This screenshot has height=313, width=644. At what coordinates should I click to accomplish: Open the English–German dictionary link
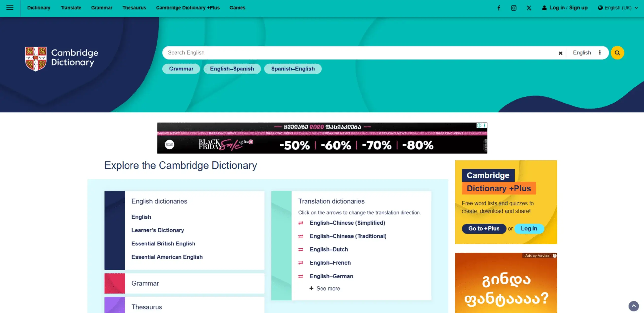tap(331, 276)
